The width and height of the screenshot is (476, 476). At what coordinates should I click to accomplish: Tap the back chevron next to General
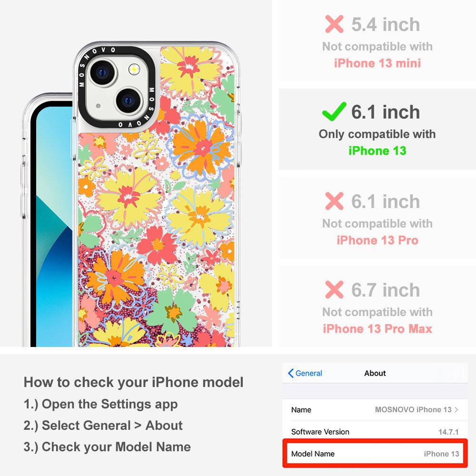[x=290, y=373]
